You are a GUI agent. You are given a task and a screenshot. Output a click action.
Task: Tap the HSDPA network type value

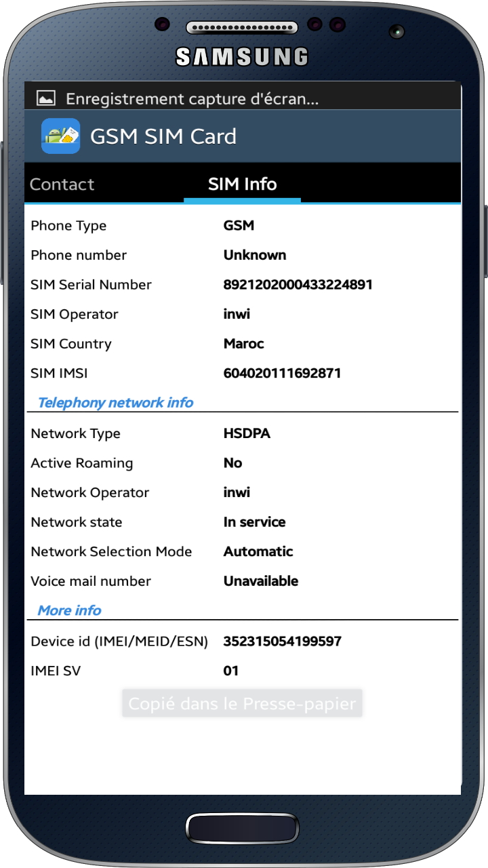click(247, 433)
